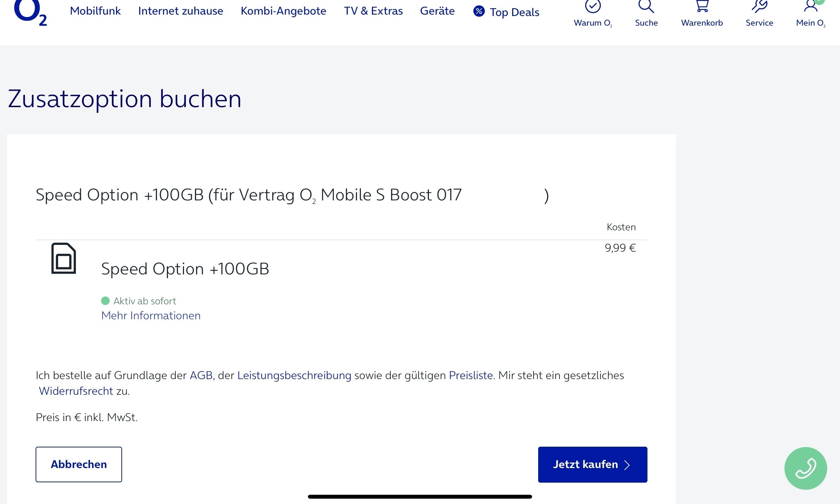Open Suche with the magnifier icon
Viewport: 840px width, 504px height.
click(x=646, y=6)
